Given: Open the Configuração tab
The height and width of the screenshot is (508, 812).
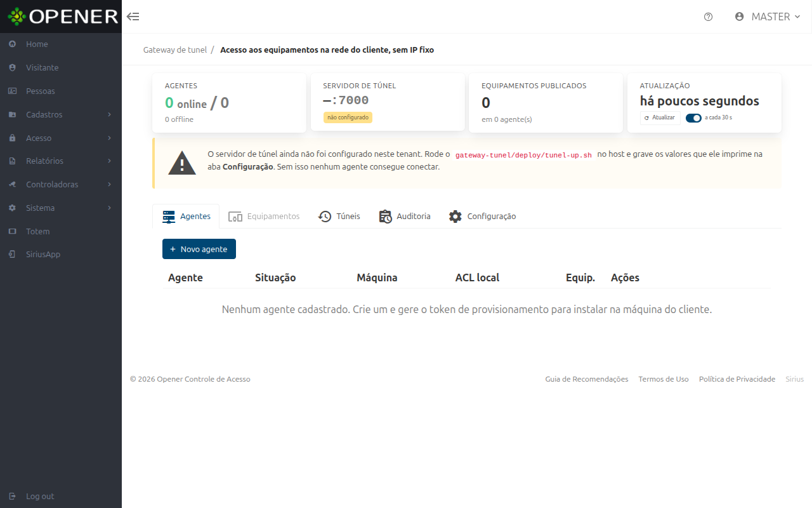Looking at the screenshot, I should (482, 217).
